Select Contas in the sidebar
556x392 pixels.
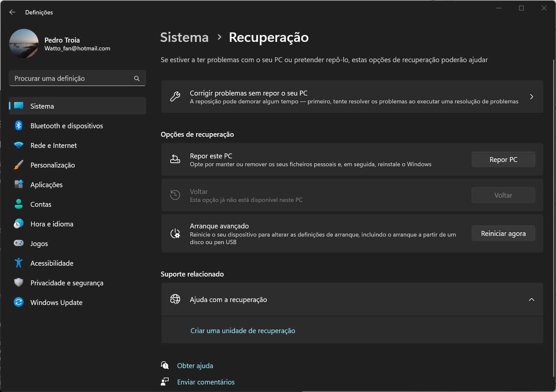point(41,204)
